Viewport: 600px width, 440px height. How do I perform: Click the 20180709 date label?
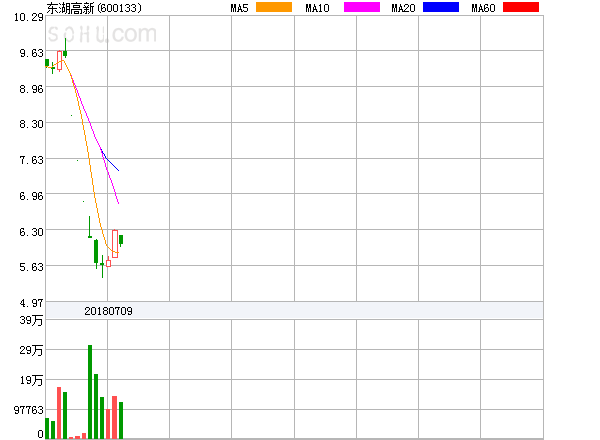(108, 311)
